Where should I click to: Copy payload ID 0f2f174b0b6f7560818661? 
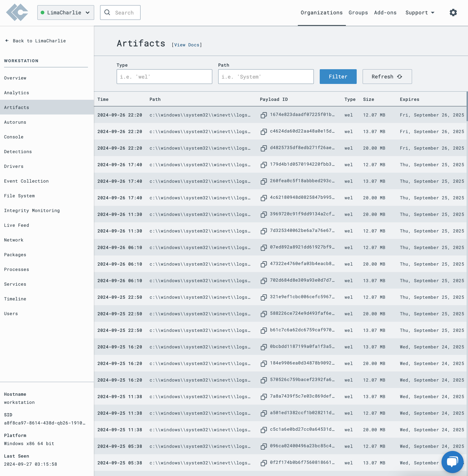pos(264,463)
